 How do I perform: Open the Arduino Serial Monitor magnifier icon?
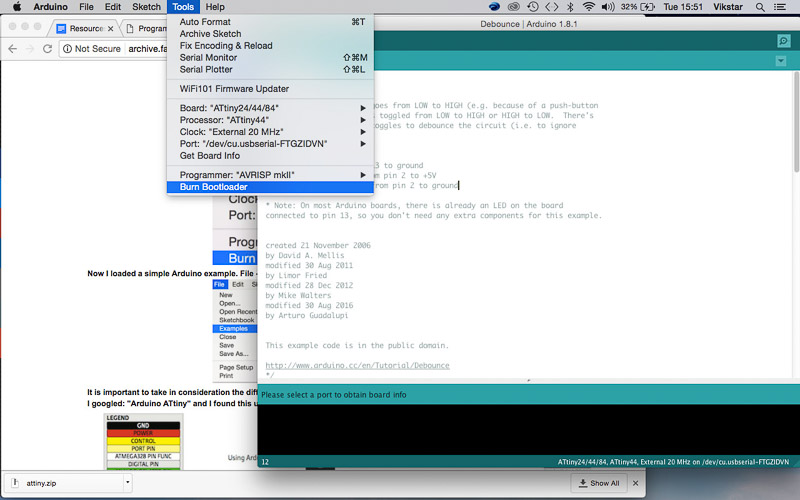(783, 41)
